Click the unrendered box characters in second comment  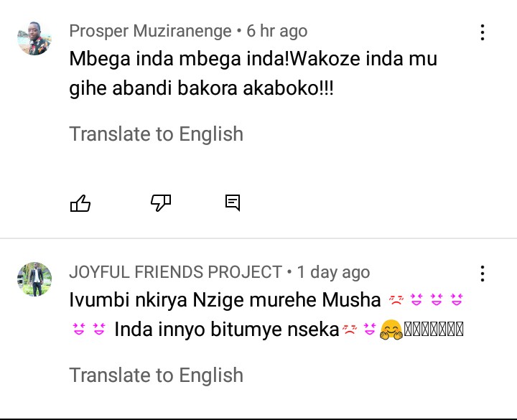click(x=434, y=331)
